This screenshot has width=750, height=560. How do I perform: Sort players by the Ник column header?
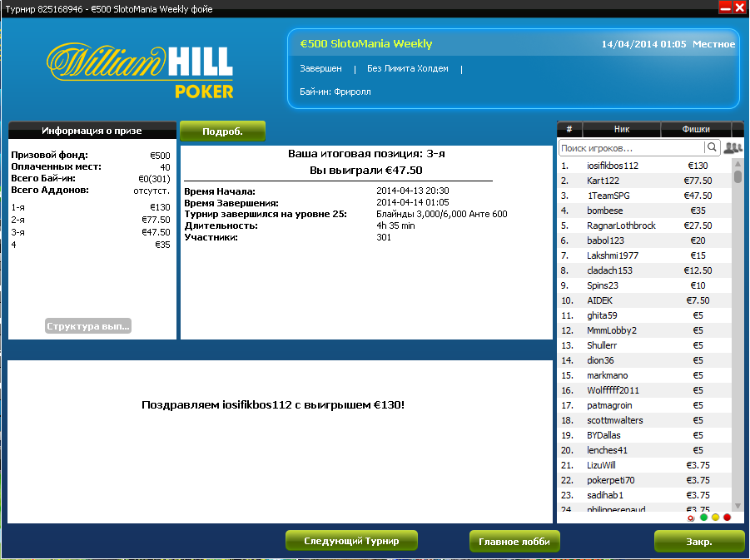click(621, 129)
